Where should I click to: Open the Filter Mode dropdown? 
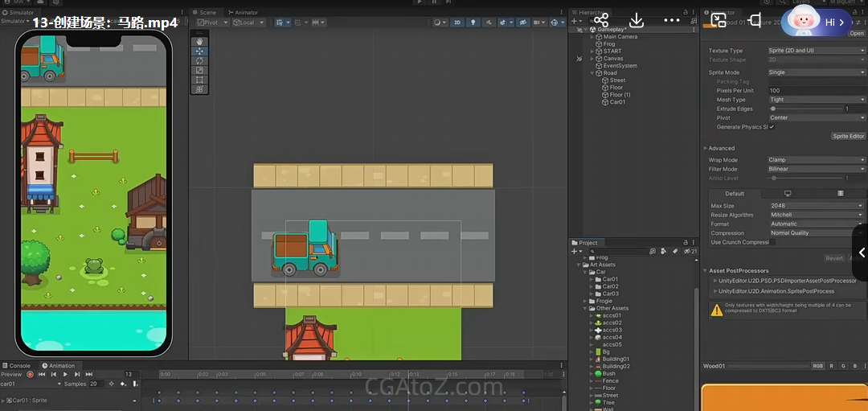point(815,169)
